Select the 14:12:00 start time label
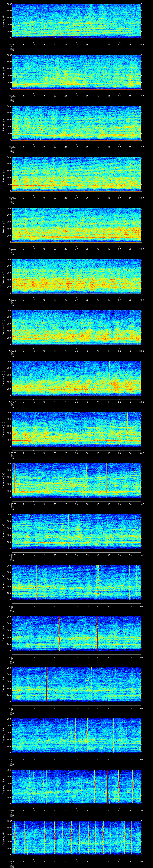This screenshot has height=868, width=153. 12,606
